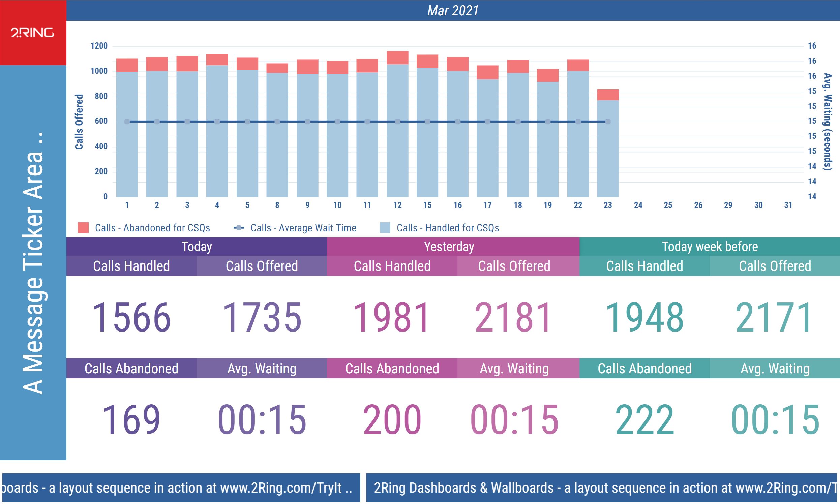This screenshot has height=504, width=840.
Task: Select the Today week before header
Action: (x=710, y=247)
